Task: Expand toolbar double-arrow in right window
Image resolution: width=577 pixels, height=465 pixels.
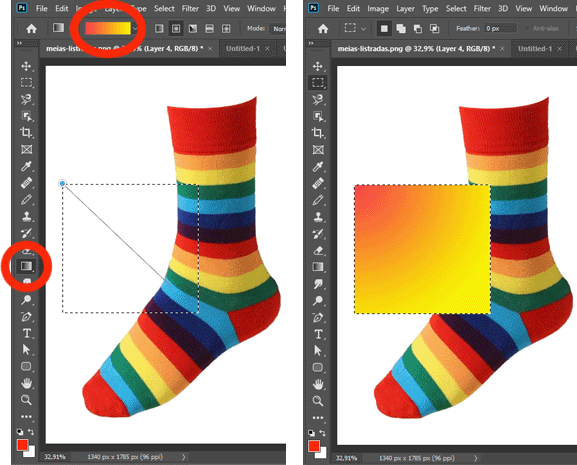Action: [311, 43]
